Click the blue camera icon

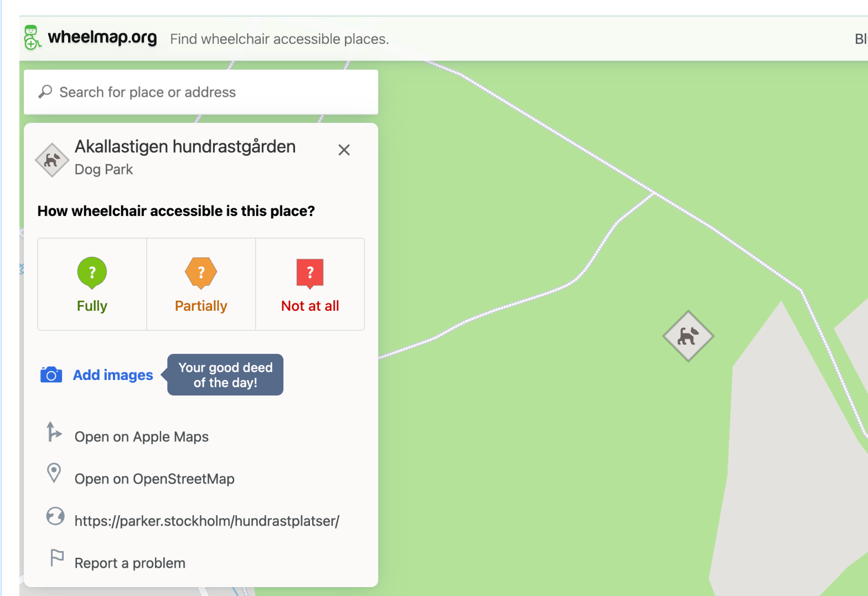[x=51, y=375]
